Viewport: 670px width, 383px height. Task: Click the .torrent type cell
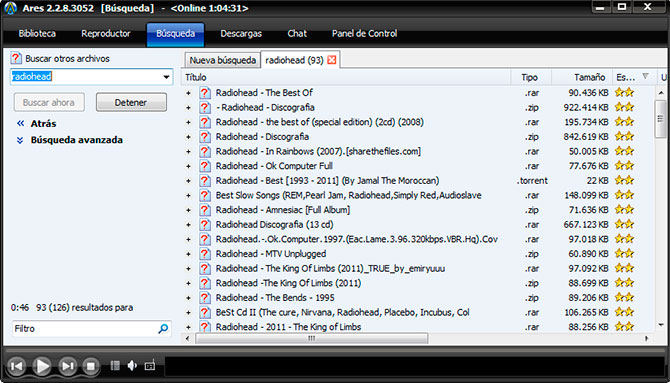(532, 181)
